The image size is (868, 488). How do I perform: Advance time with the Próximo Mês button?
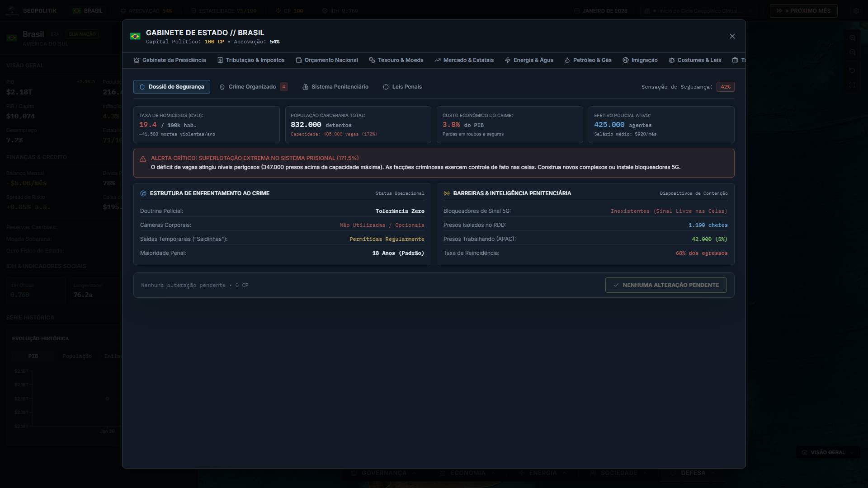(x=804, y=11)
